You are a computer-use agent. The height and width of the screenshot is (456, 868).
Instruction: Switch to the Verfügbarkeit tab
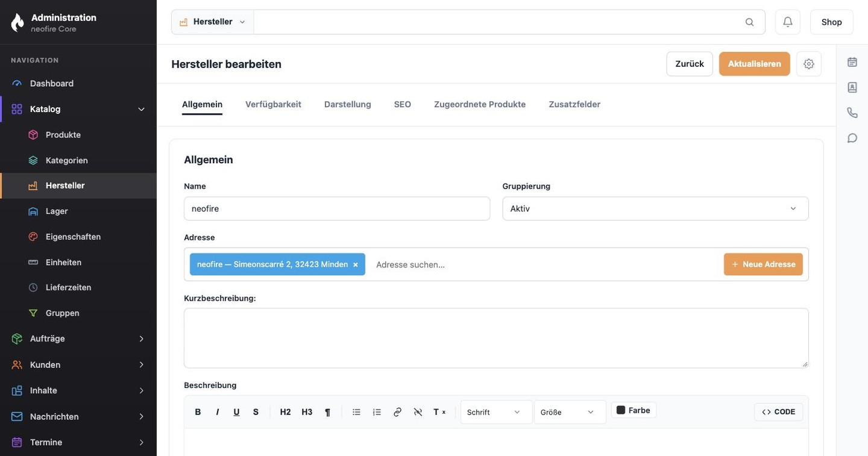(x=273, y=104)
